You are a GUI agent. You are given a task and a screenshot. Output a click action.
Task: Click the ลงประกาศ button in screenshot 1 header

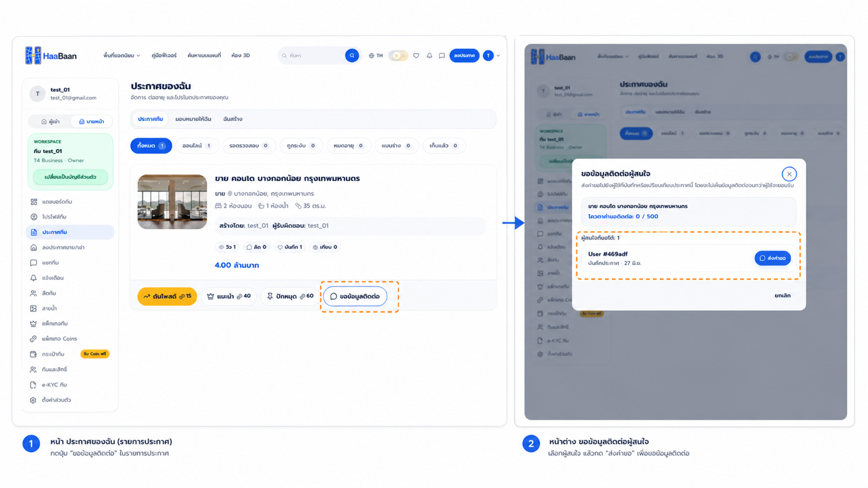(465, 55)
